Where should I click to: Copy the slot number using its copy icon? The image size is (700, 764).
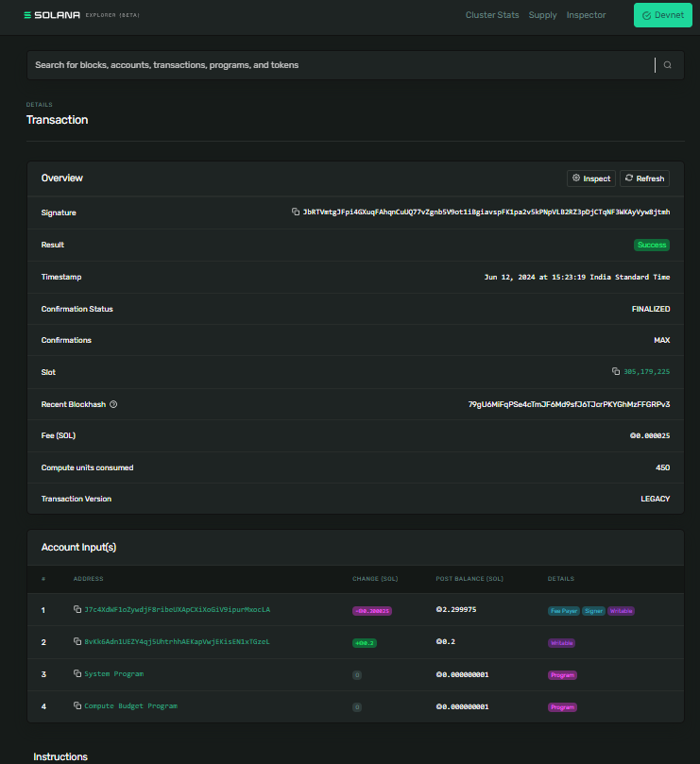(x=616, y=371)
